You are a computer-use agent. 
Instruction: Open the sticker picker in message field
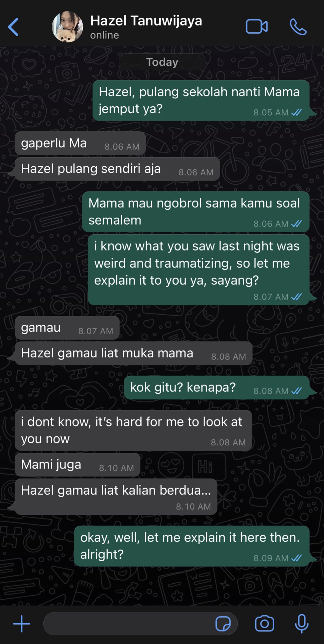(223, 624)
